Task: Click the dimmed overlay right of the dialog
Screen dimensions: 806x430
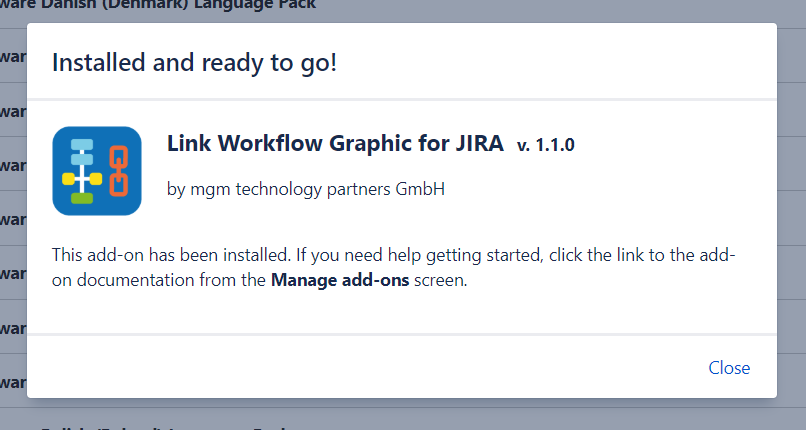Action: 792,200
